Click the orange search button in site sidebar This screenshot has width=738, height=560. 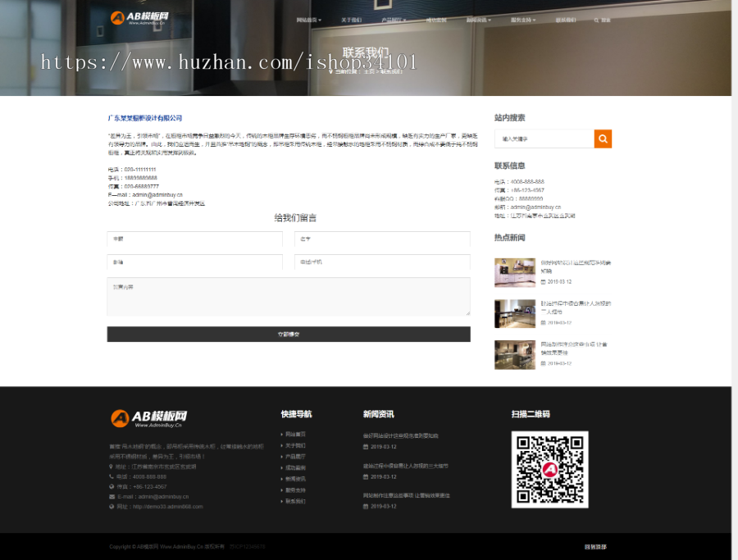[x=603, y=139]
